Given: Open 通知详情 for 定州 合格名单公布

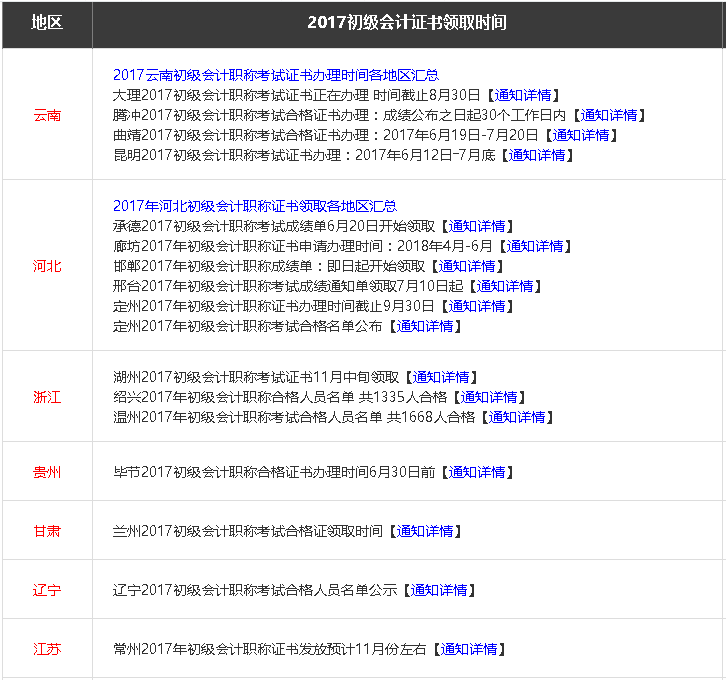Looking at the screenshot, I should (424, 326).
